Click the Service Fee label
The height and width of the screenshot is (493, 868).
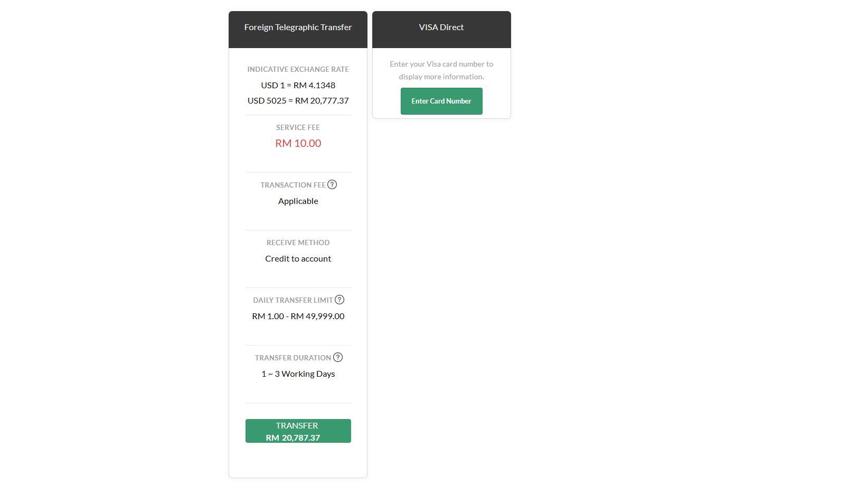[x=298, y=127]
